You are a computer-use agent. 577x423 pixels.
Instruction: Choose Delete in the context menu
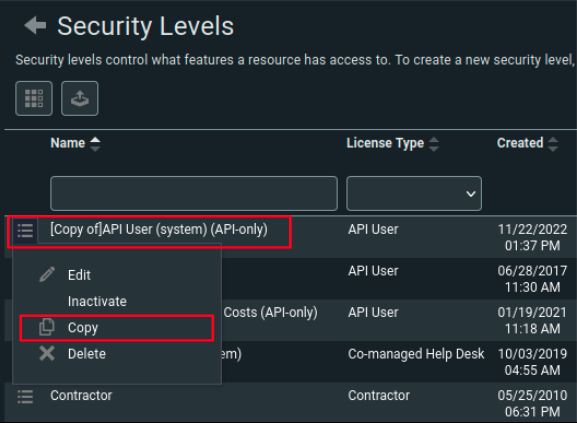87,354
